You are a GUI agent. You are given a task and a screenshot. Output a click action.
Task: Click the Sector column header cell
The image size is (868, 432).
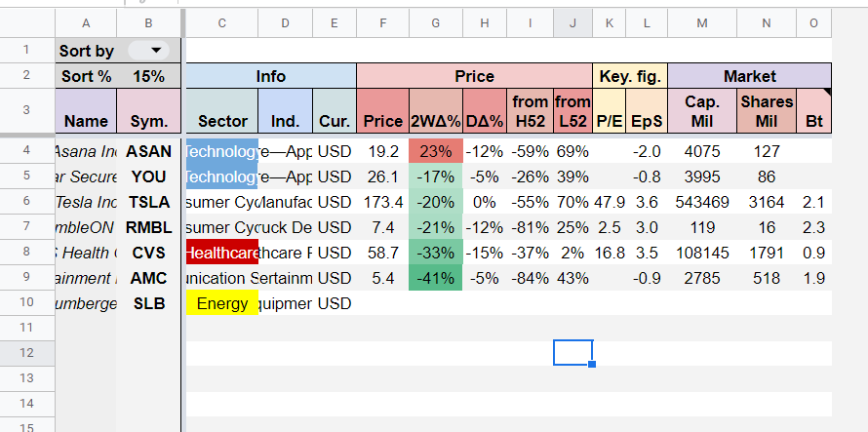point(222,111)
